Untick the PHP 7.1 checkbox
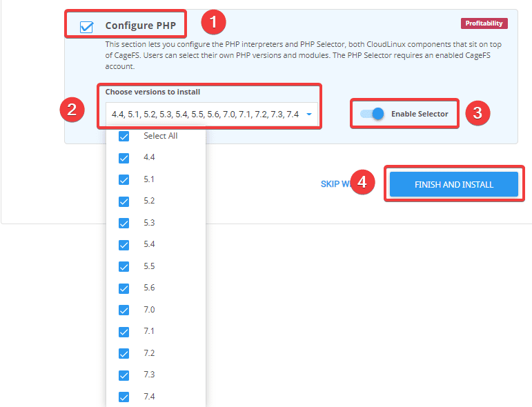The height and width of the screenshot is (407, 532). coord(124,332)
